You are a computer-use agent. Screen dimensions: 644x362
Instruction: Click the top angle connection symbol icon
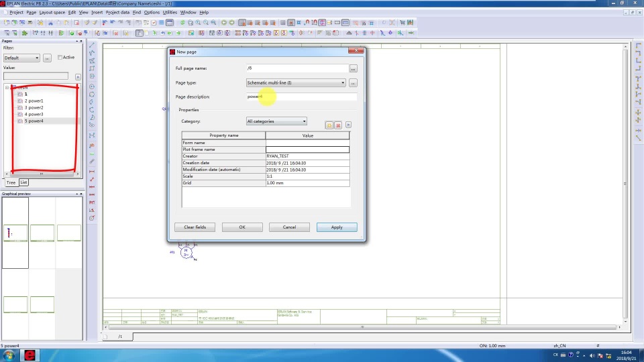tap(638, 46)
